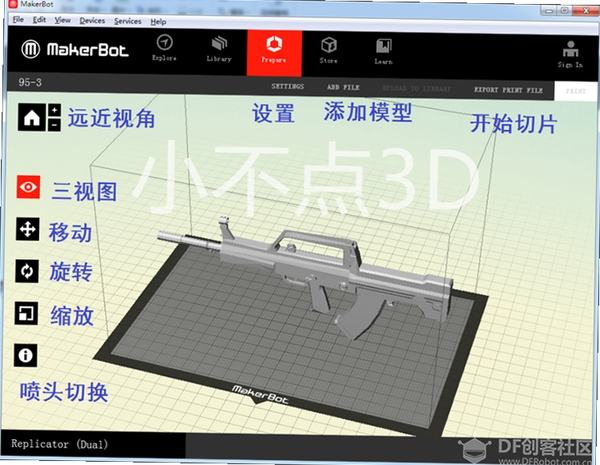600x465 pixels.
Task: Click ADD FILE button
Action: click(343, 87)
